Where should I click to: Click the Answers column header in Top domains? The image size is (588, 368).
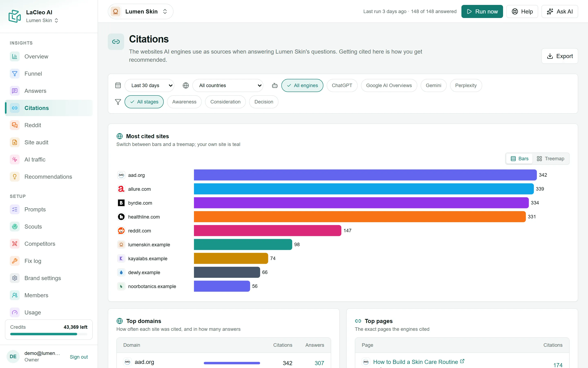(315, 345)
